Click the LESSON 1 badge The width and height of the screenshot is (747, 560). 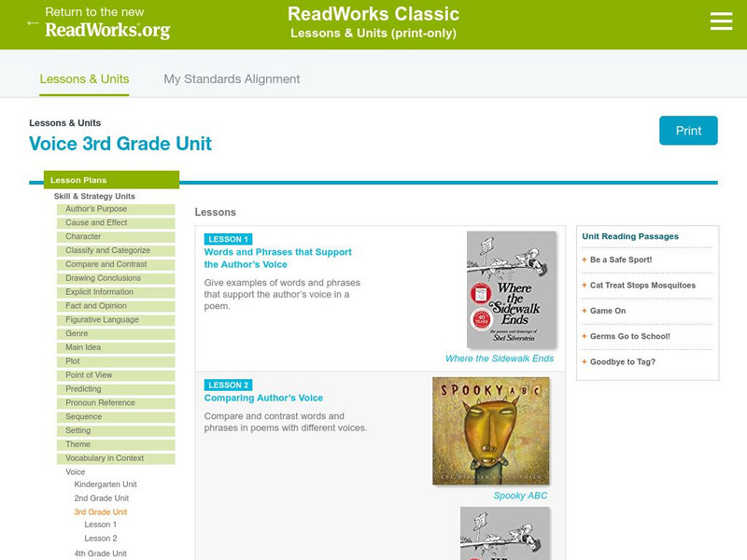(228, 239)
